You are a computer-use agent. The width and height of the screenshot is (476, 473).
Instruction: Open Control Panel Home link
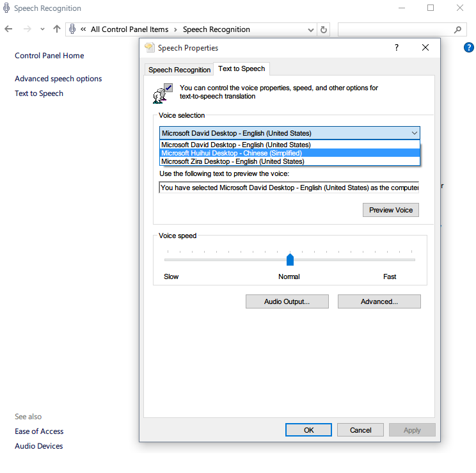49,56
